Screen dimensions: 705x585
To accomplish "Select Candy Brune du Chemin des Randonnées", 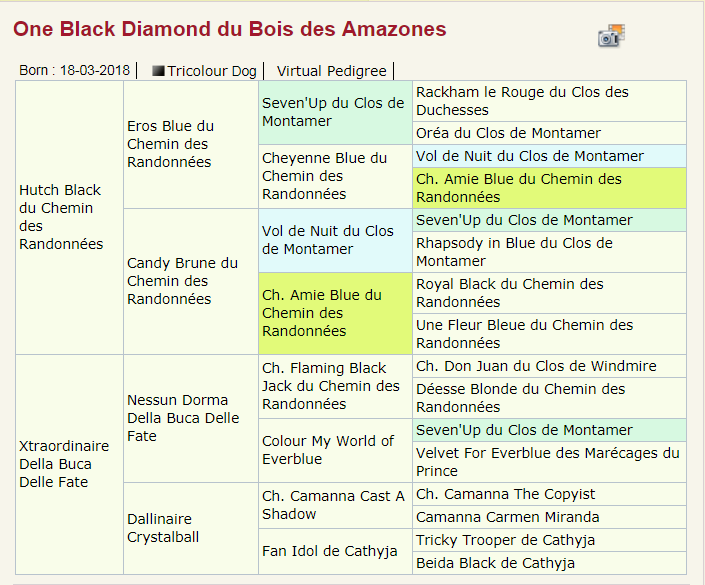I will pos(182,281).
